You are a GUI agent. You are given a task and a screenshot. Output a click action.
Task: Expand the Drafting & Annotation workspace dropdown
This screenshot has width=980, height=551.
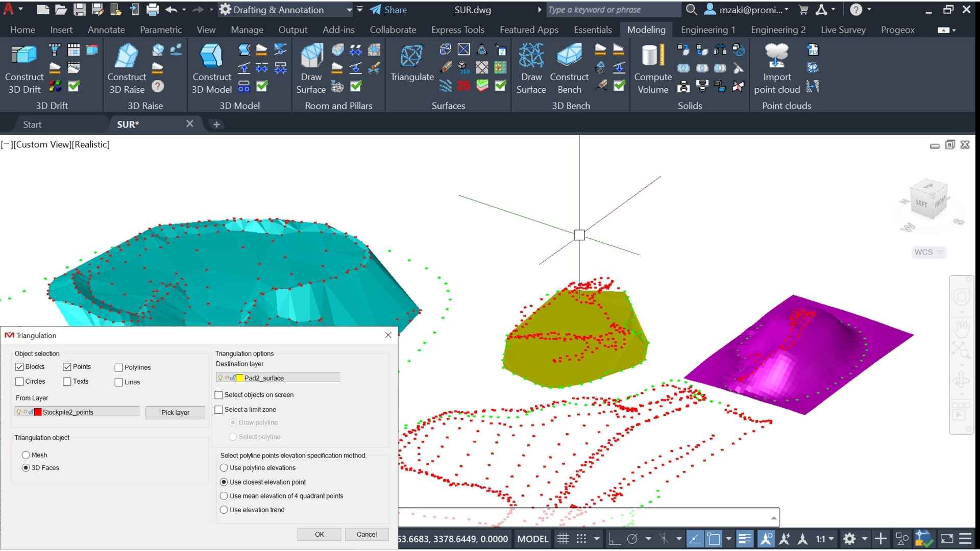click(349, 10)
